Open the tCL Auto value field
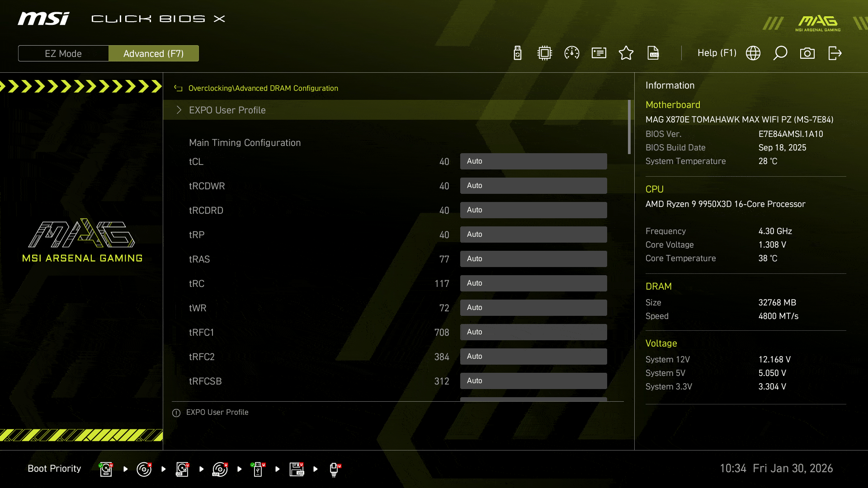This screenshot has height=488, width=868. pyautogui.click(x=533, y=161)
